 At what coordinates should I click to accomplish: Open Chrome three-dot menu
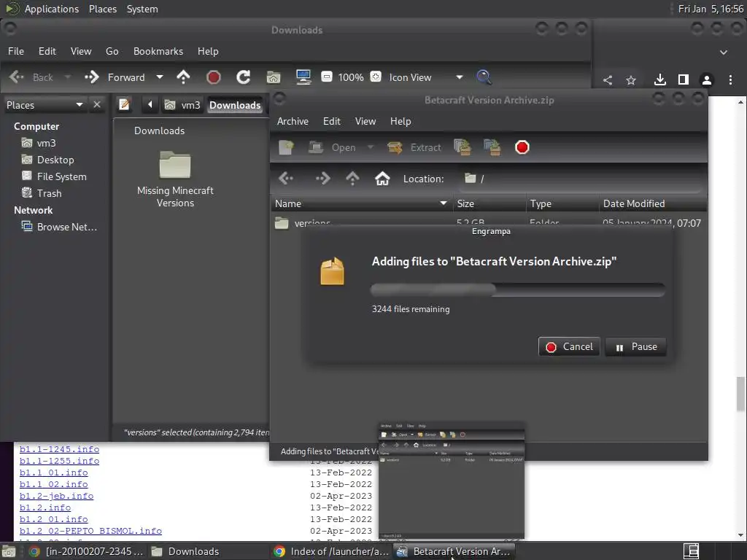pyautogui.click(x=730, y=80)
